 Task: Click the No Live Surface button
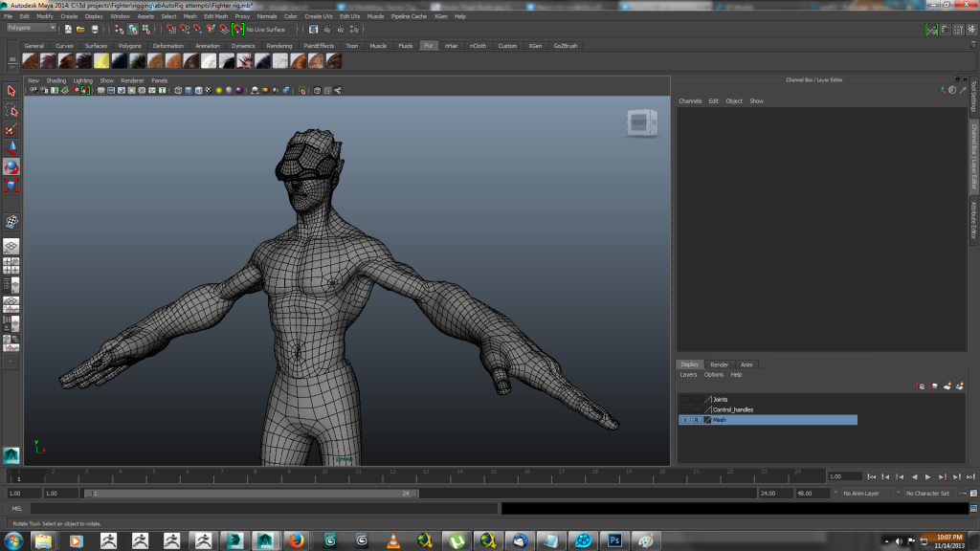pyautogui.click(x=265, y=30)
